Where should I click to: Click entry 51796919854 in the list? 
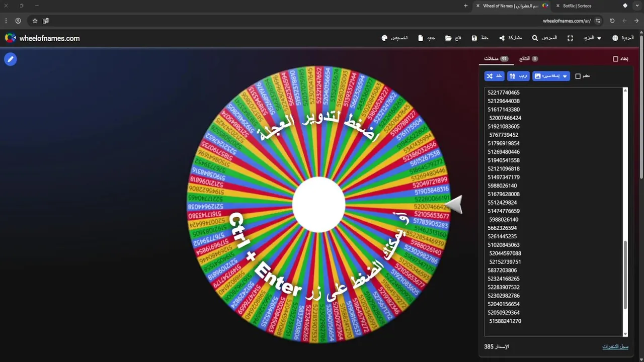pos(504,143)
